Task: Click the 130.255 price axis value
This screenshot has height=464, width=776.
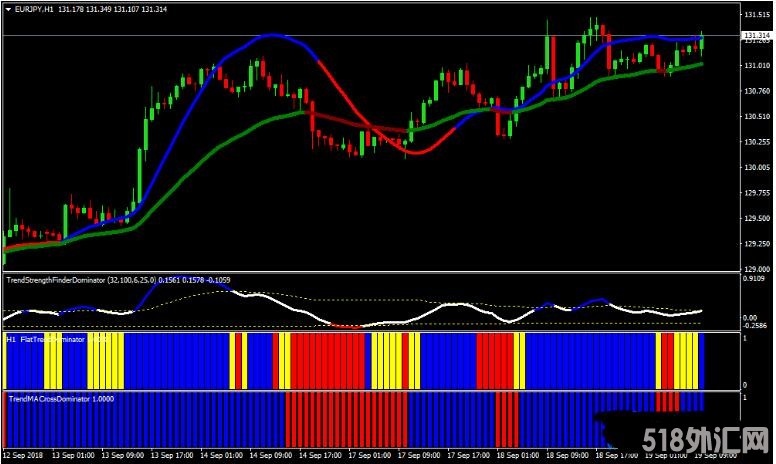Action: 757,142
